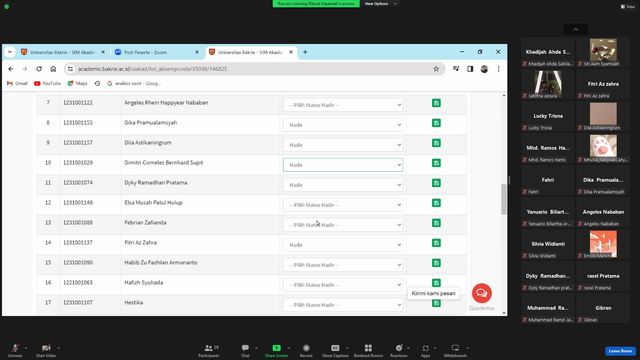This screenshot has height=360, width=640.
Task: Open Hadir dropdown for Dika Pramualamsyah
Action: (343, 125)
